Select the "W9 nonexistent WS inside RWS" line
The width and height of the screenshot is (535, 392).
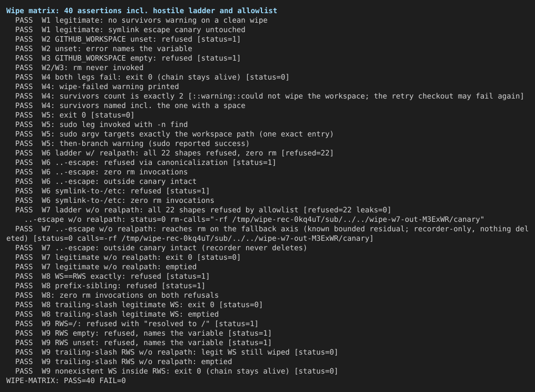[x=177, y=371]
